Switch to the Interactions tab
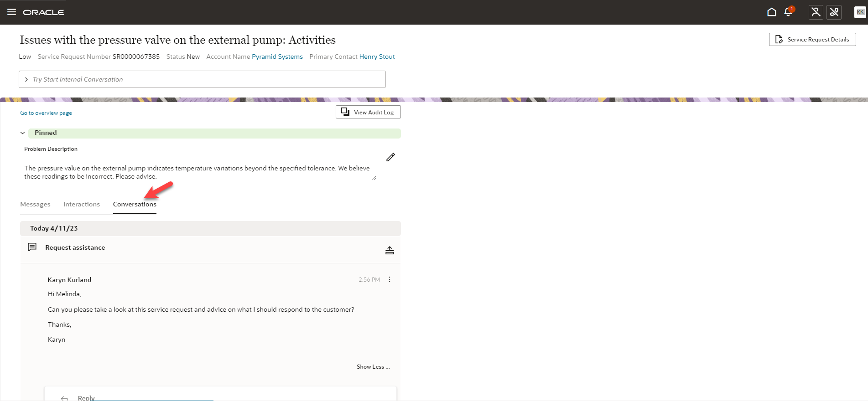The width and height of the screenshot is (868, 401). tap(82, 204)
